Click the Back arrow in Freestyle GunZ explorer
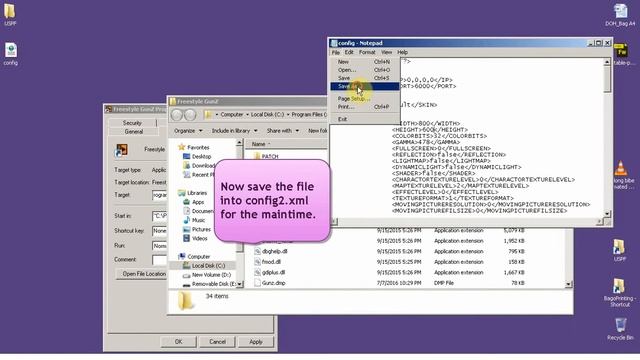640x360 pixels. (x=177, y=115)
